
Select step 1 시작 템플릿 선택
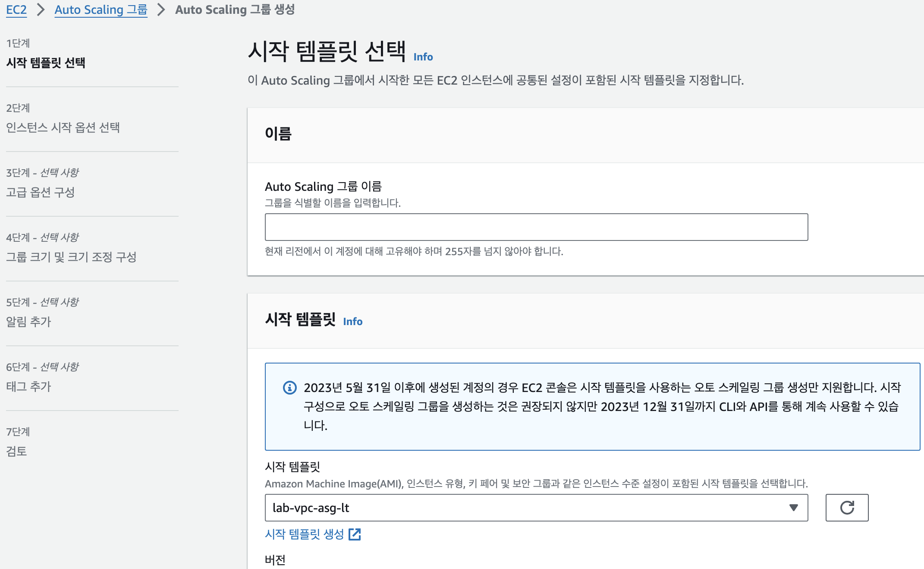click(x=46, y=63)
